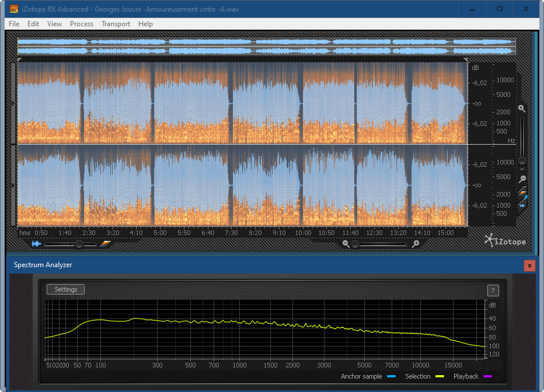Close the Spectrum Analyzer panel

tap(529, 265)
